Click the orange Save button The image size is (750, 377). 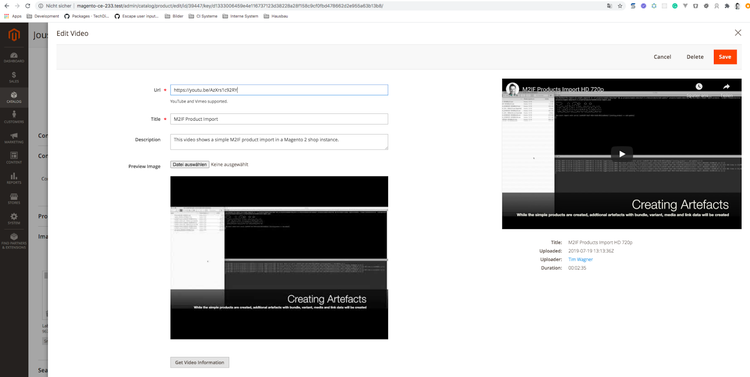[x=725, y=56]
